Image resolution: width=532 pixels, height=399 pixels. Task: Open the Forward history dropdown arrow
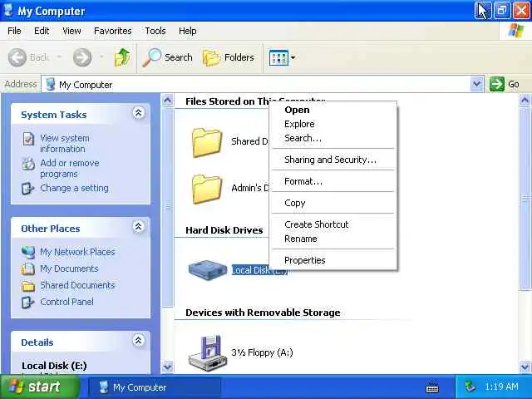(101, 57)
